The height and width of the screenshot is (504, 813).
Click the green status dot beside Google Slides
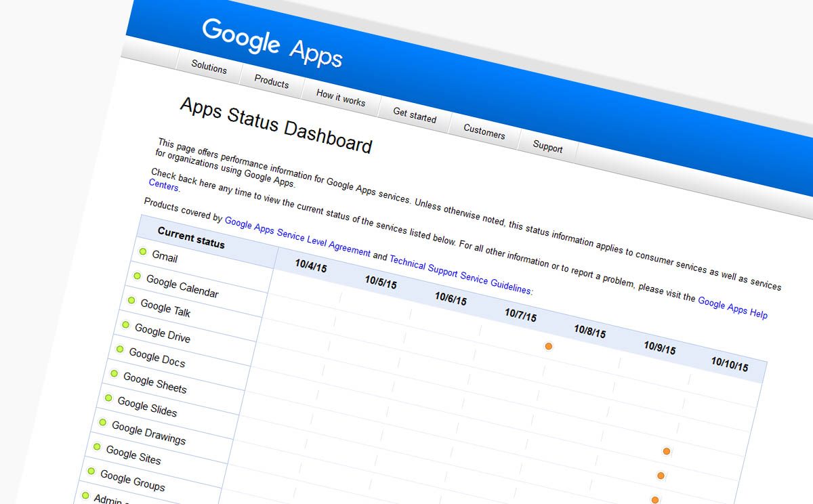click(x=108, y=398)
